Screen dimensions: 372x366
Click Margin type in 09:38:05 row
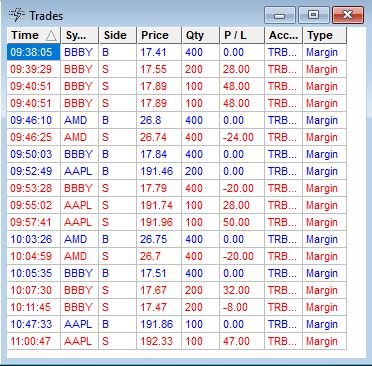(325, 52)
